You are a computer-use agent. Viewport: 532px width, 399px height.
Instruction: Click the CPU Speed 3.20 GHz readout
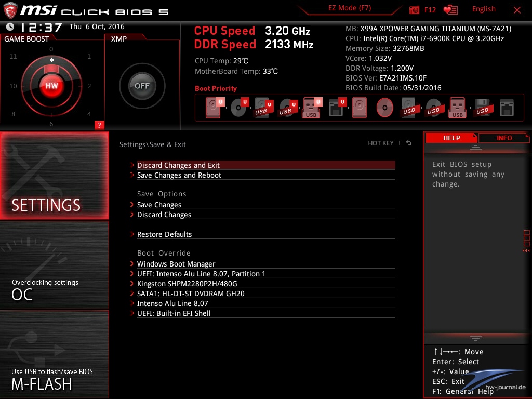click(252, 31)
